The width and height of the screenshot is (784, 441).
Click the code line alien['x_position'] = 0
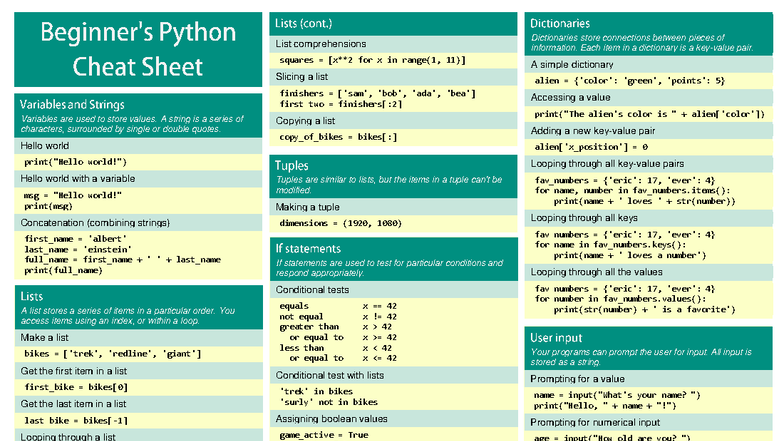tap(591, 147)
